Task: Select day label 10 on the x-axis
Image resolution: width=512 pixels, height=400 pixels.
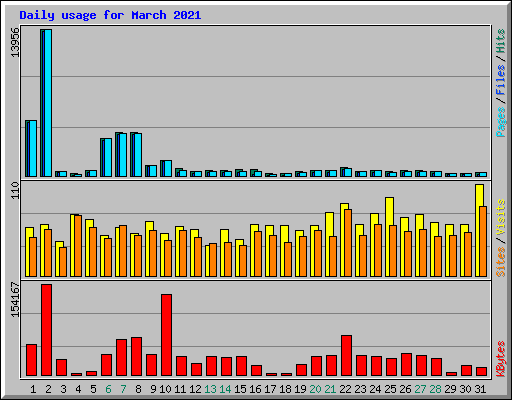Action: click(165, 389)
